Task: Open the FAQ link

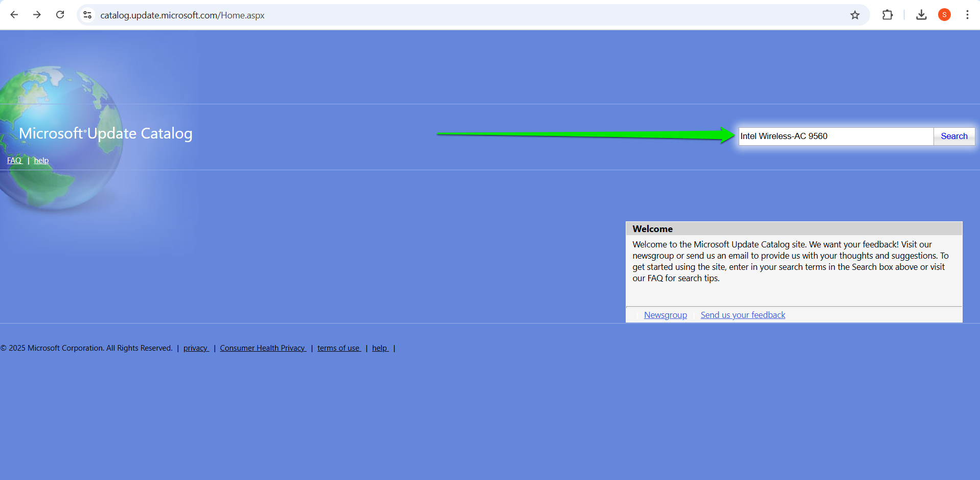Action: tap(14, 161)
